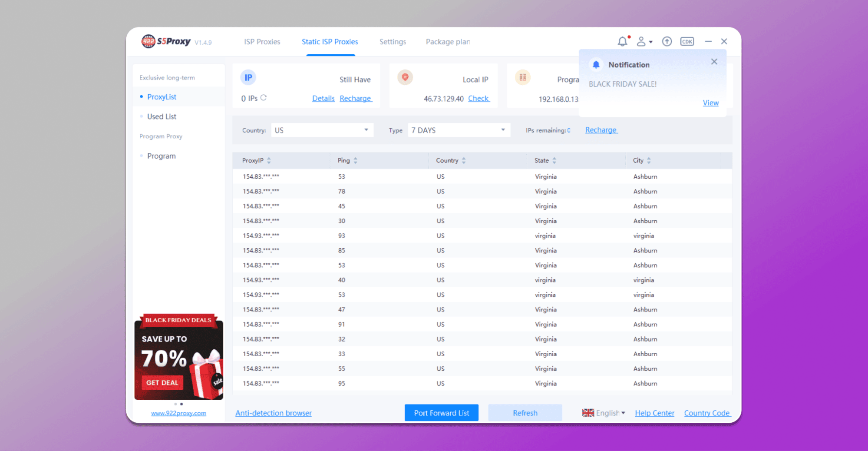This screenshot has height=451, width=868.
Task: Click the Refresh button
Action: [525, 413]
